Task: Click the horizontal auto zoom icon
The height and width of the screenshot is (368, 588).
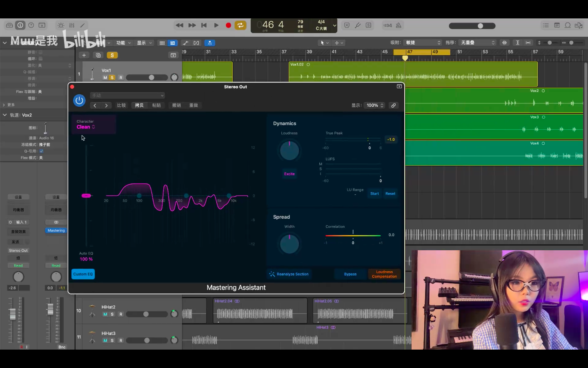Action: [528, 43]
